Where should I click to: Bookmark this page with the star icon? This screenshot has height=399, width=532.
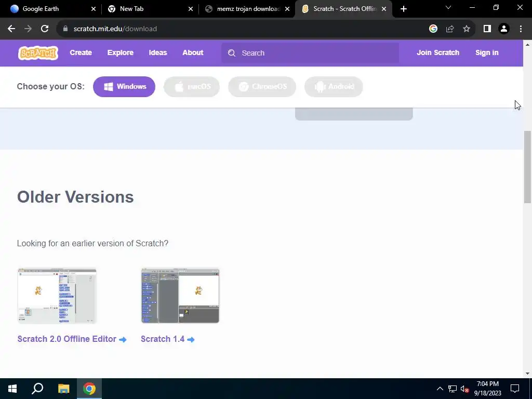coord(467,29)
